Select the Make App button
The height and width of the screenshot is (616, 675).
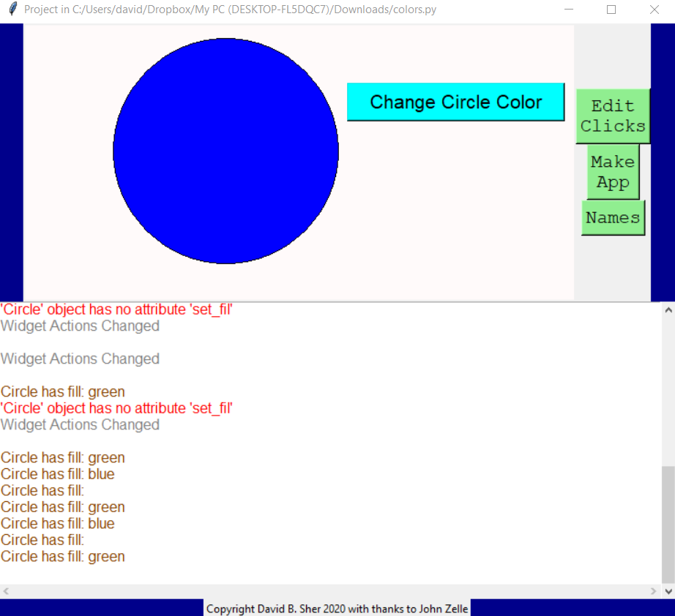coord(613,172)
